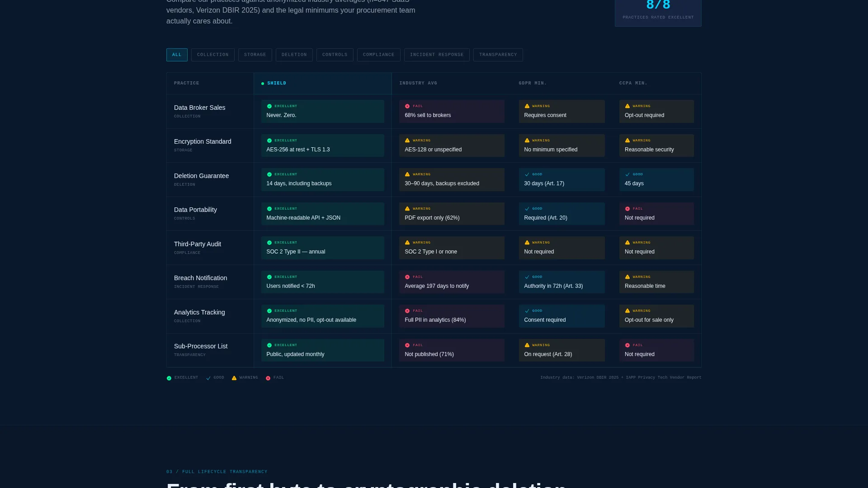Select the Deletion Guarantee row label
The height and width of the screenshot is (488, 868).
click(x=201, y=176)
